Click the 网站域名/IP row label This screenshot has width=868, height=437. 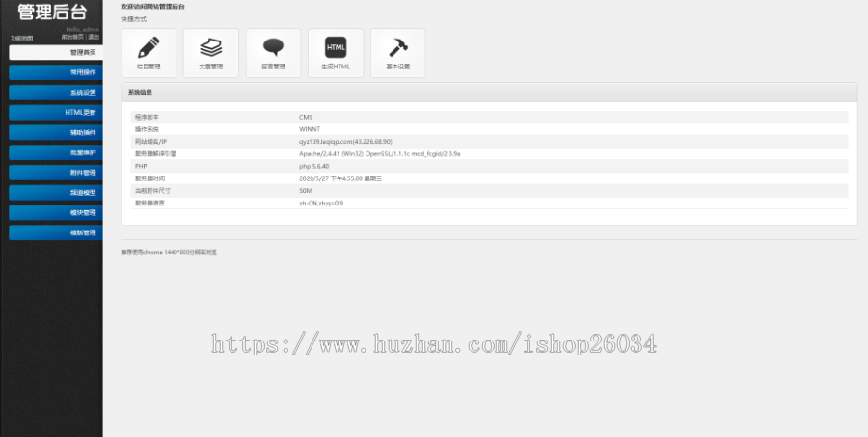(x=151, y=142)
